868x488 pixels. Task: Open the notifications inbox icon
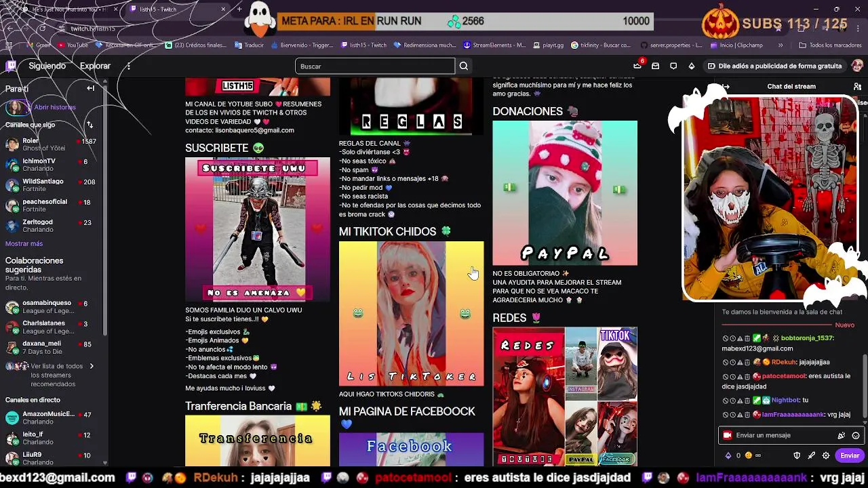655,66
